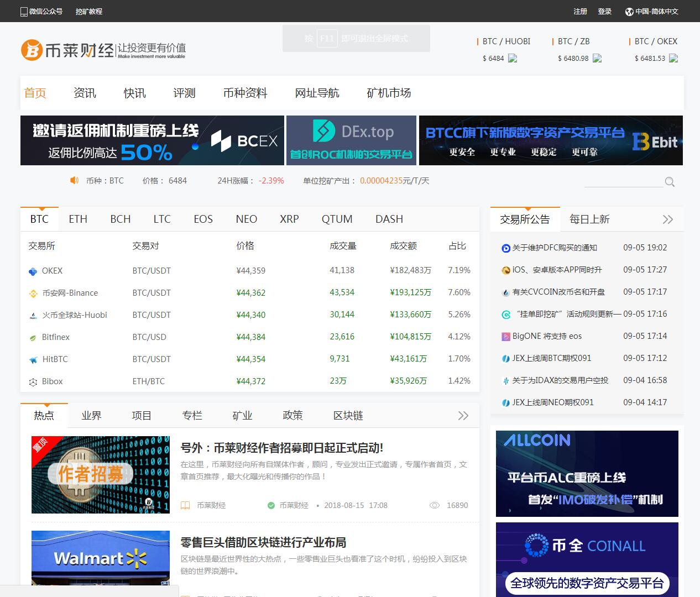Image resolution: width=700 pixels, height=597 pixels.
Task: Click icon beside 挂单即挖矿 announcement
Action: point(505,315)
